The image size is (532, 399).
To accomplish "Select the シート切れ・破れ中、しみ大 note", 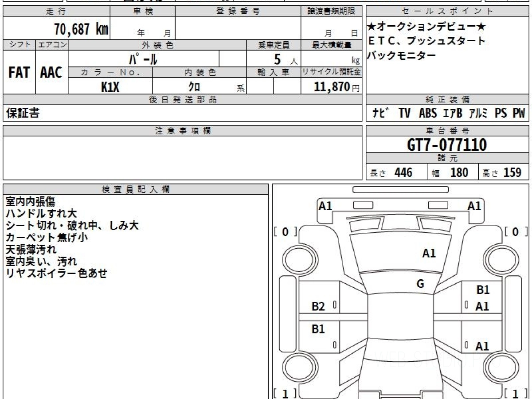I will [72, 226].
